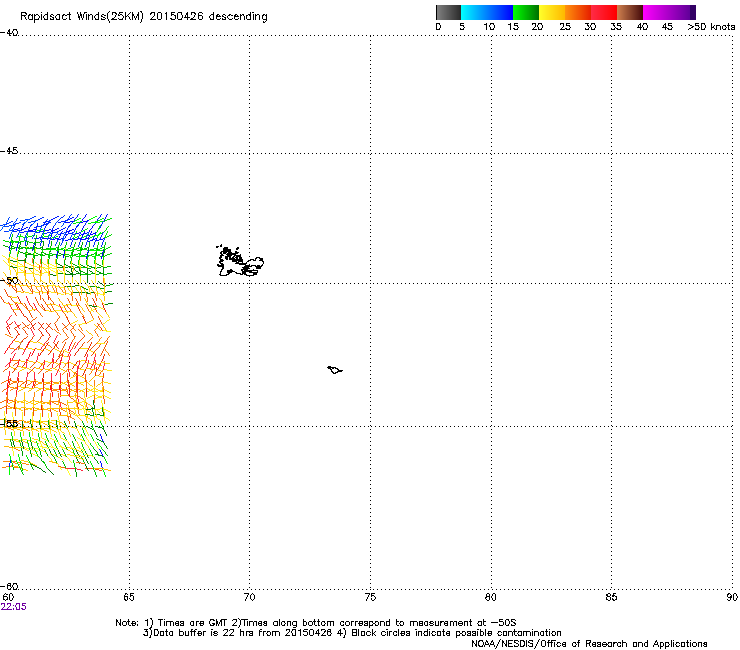This screenshot has height=650, width=740.
Task: Click the legend label '40'
Action: 642,27
